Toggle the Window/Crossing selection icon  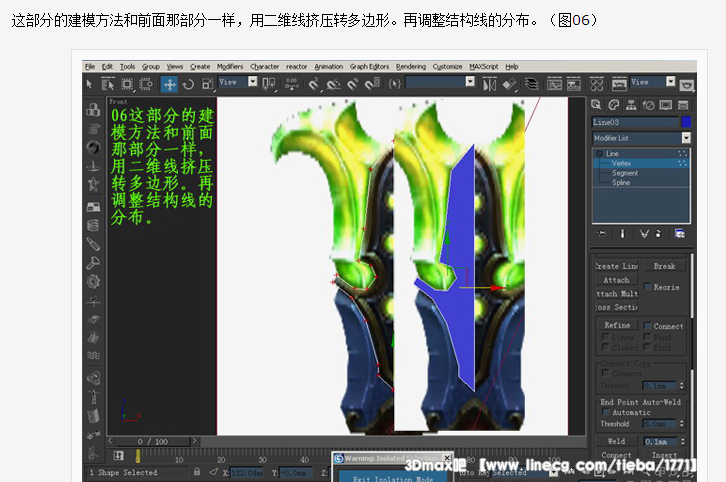point(146,84)
